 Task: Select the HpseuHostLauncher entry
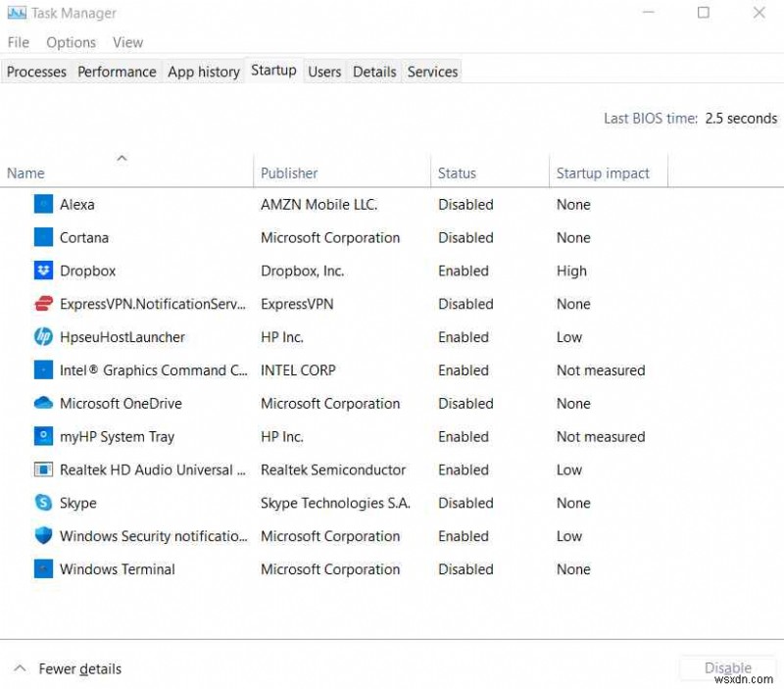click(x=122, y=337)
